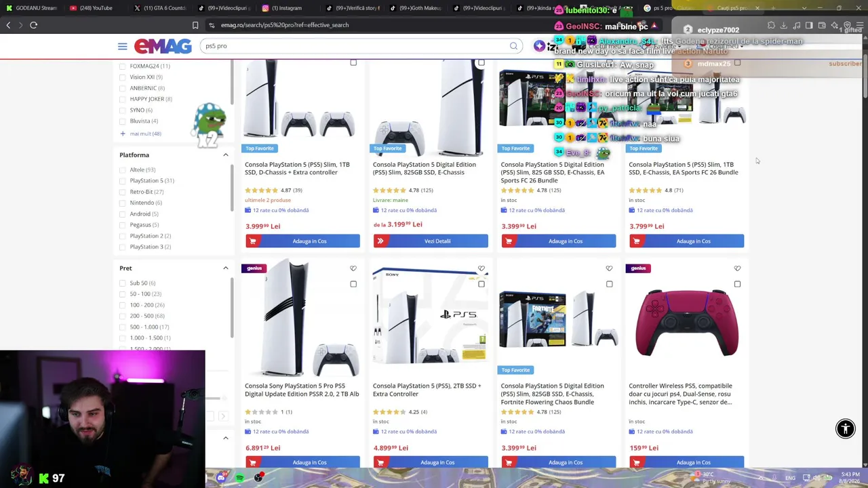
Task: Tick compare checkbox on PS5 Pro product
Action: (353, 284)
